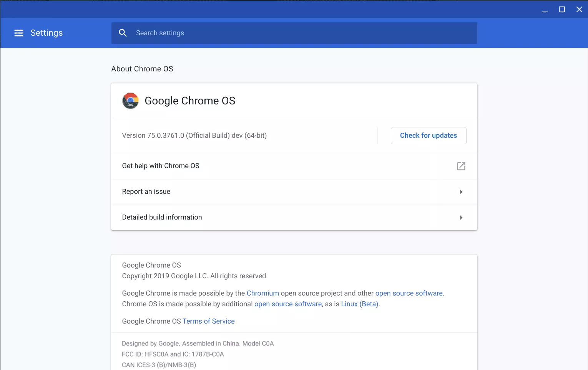Follow the Linux (Beta) link
The height and width of the screenshot is (370, 588).
[359, 304]
